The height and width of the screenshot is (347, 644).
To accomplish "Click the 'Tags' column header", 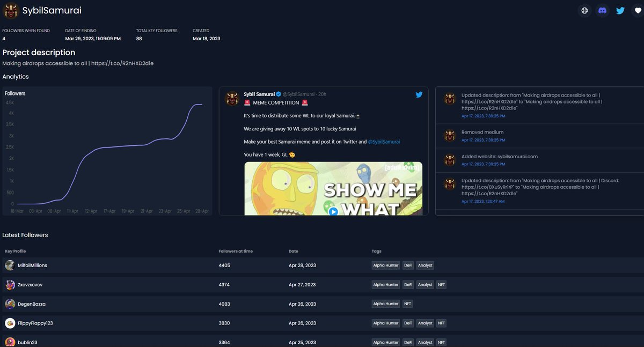I will [x=377, y=251].
